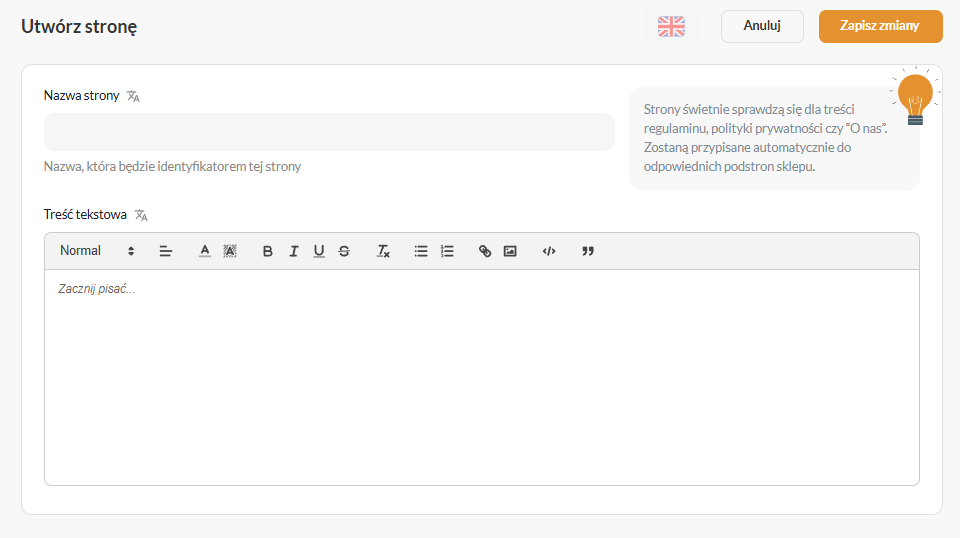Toggle underline text formatting

coord(319,251)
